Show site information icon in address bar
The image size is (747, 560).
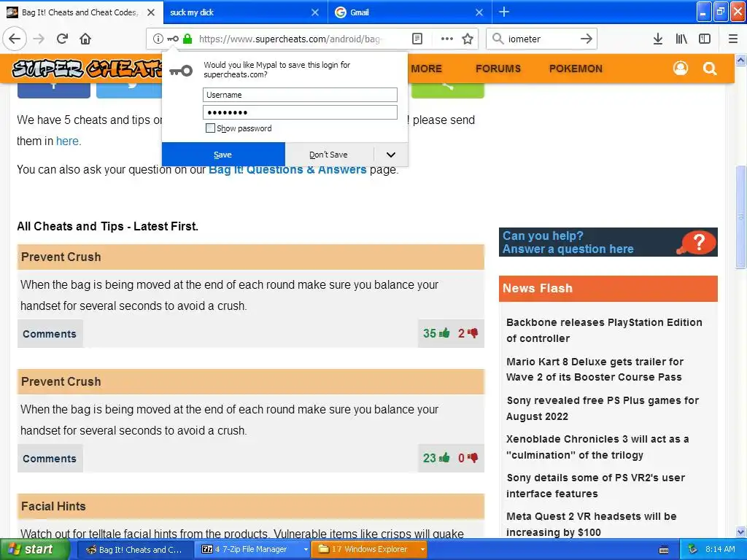click(158, 39)
